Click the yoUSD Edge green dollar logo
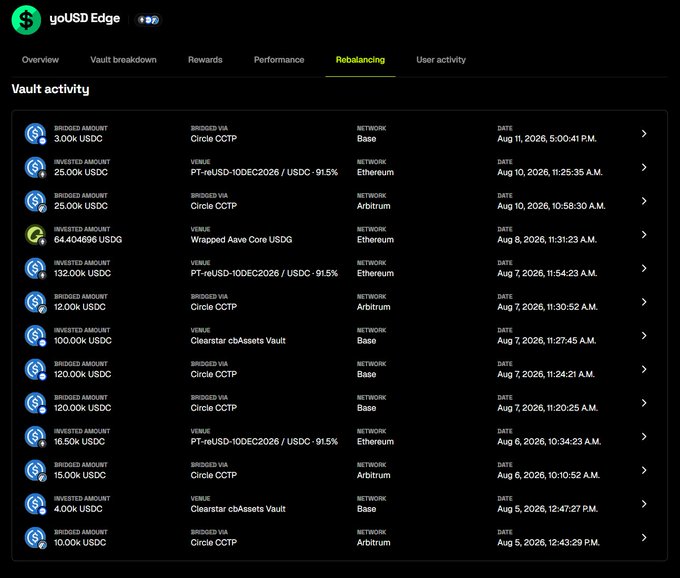This screenshot has width=680, height=578. click(26, 20)
